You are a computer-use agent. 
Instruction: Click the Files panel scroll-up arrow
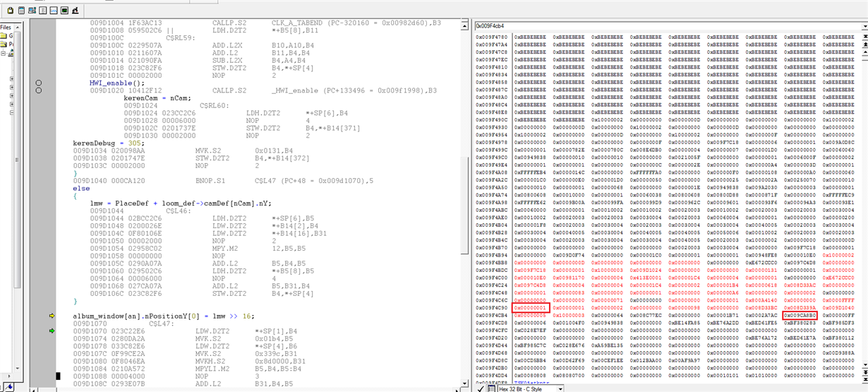click(18, 28)
